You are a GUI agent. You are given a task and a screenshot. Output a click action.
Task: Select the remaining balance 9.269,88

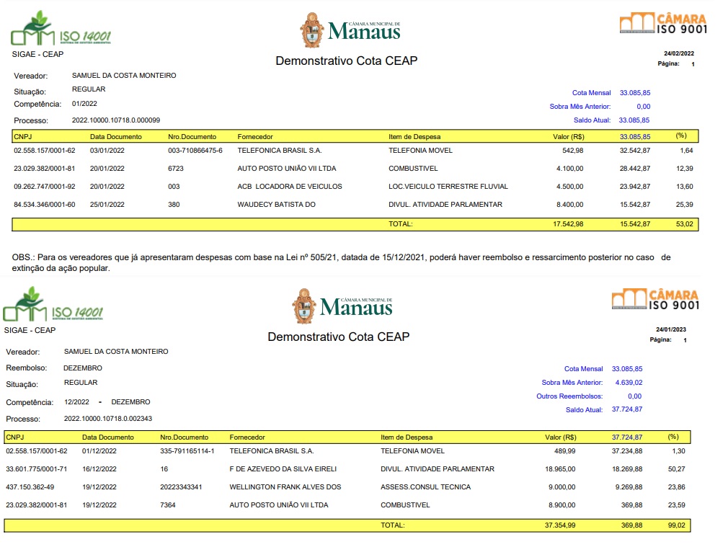pos(629,487)
